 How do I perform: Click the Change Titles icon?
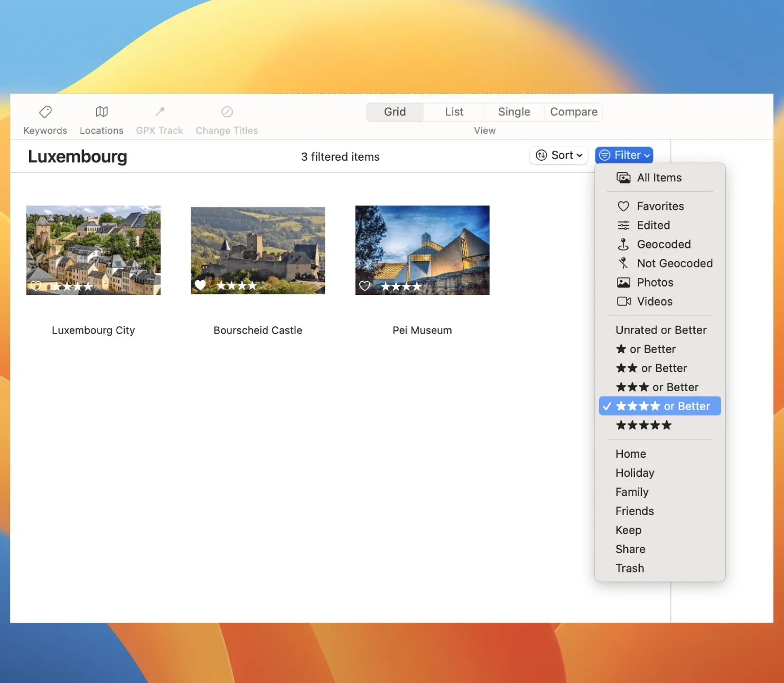point(227,112)
